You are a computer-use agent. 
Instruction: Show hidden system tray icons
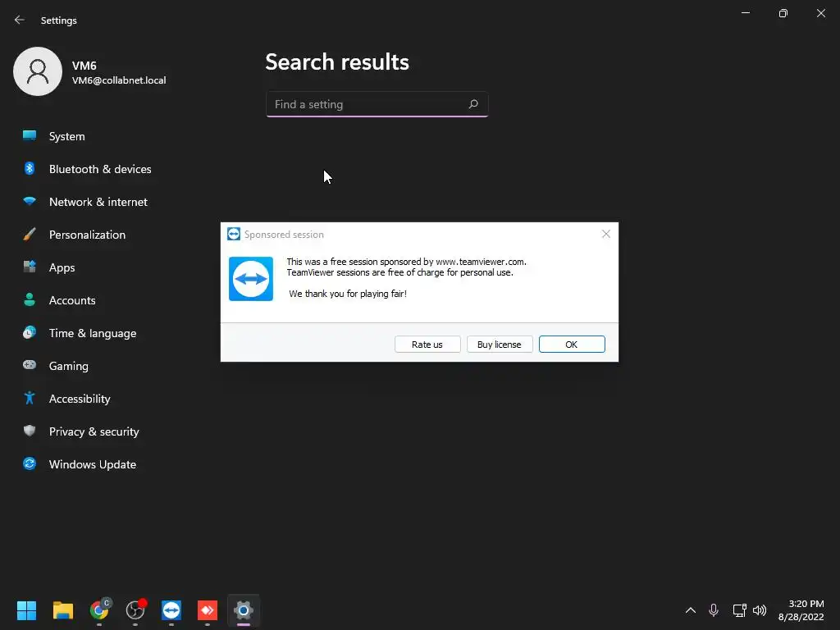tap(691, 610)
